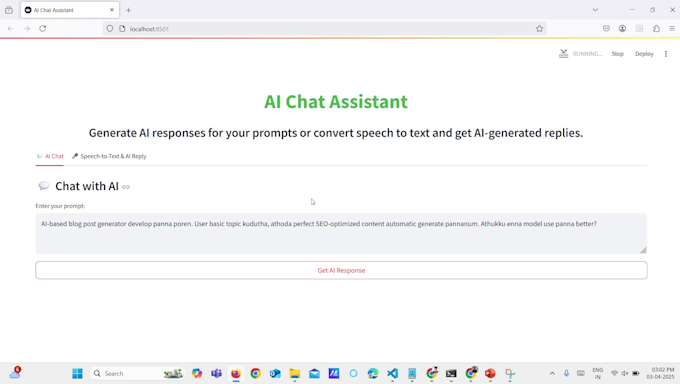Click the Firefox taskbar icon
Image resolution: width=680 pixels, height=384 pixels.
pyautogui.click(x=236, y=373)
